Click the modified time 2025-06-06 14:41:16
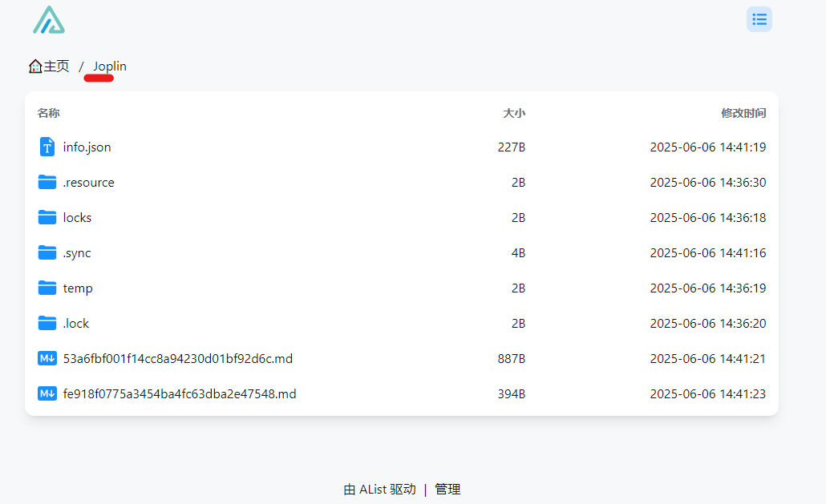The image size is (826, 504). click(708, 252)
